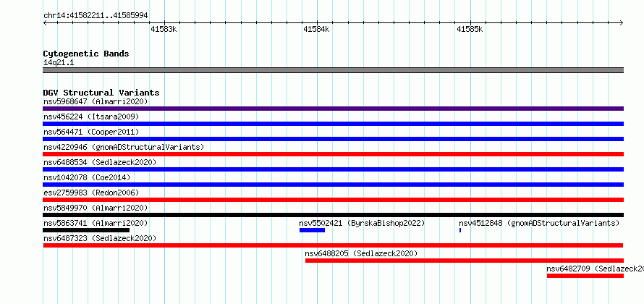644x304 pixels.
Task: Click the red bar for nsv6488205
Action: [465, 261]
